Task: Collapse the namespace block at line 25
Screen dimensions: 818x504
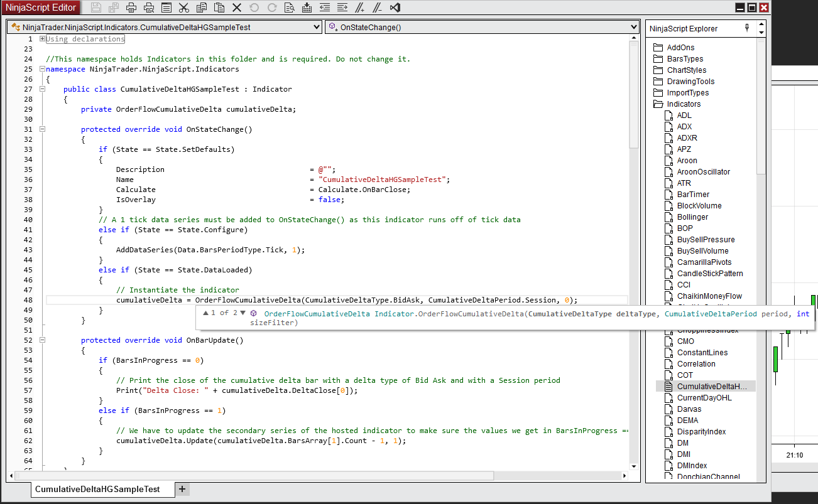Action: point(42,69)
